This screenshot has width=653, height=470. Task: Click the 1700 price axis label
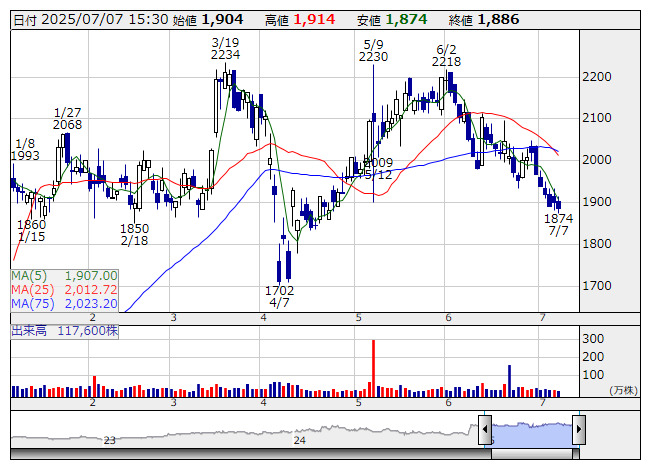[x=597, y=286]
